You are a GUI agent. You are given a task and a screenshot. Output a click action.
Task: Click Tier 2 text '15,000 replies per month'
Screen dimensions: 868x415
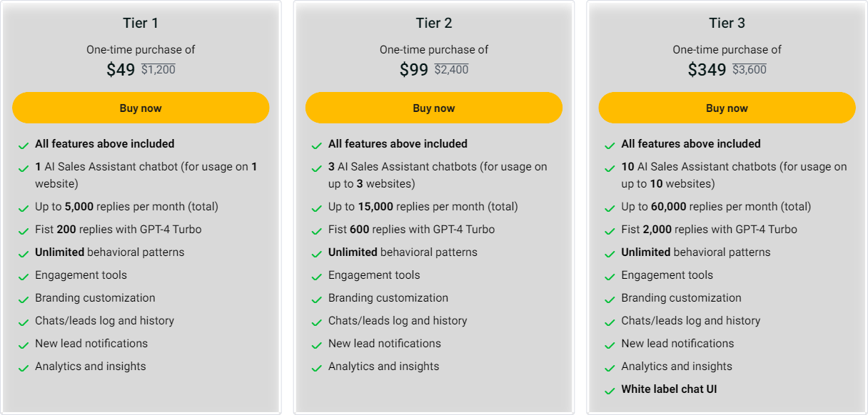pyautogui.click(x=423, y=207)
